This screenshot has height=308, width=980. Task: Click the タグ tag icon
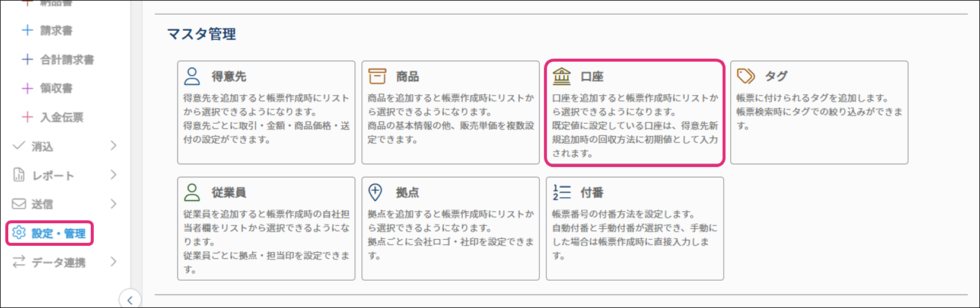click(x=746, y=76)
